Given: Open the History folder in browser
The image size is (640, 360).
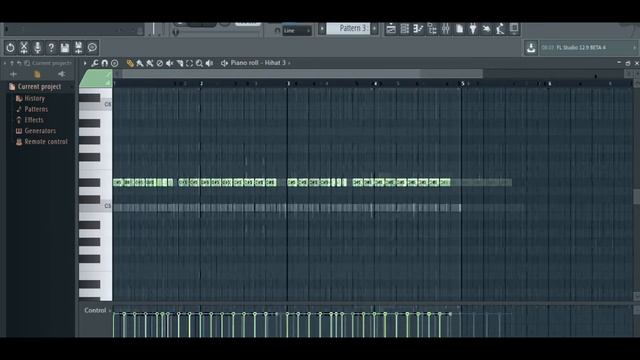Looking at the screenshot, I should 35,98.
